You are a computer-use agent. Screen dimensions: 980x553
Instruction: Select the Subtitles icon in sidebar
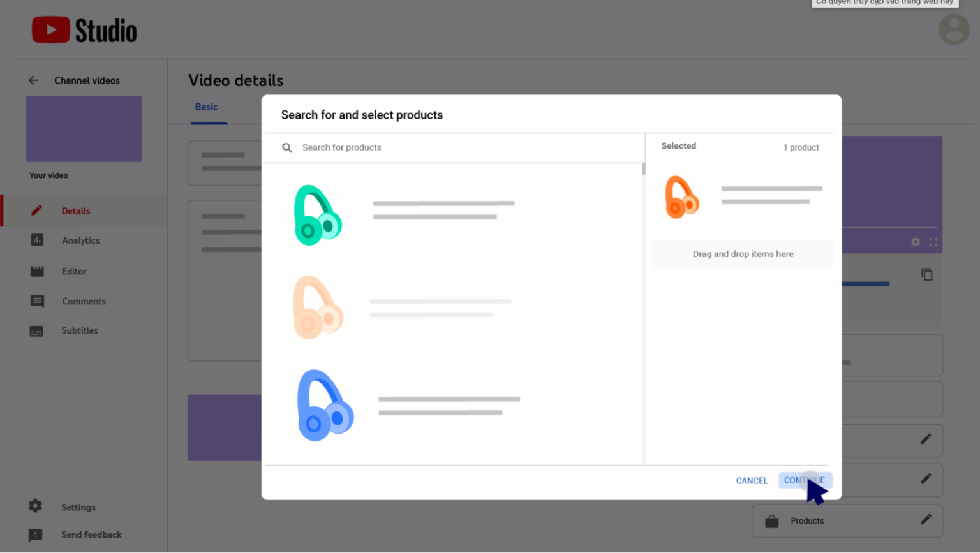point(36,330)
